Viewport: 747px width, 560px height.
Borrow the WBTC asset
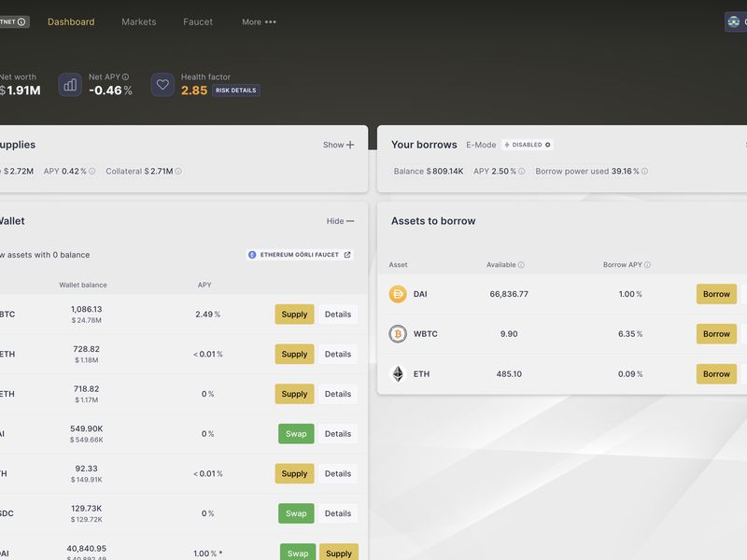pos(716,334)
